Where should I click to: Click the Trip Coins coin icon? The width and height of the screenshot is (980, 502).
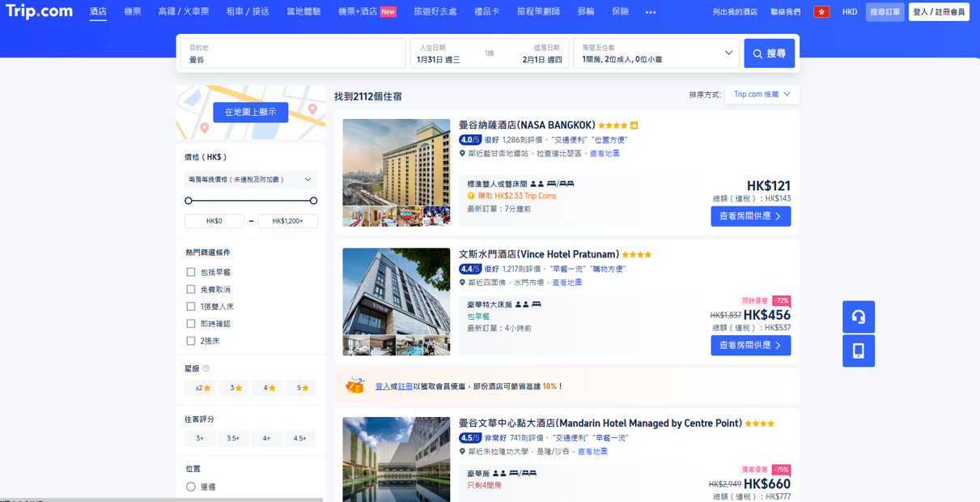471,196
